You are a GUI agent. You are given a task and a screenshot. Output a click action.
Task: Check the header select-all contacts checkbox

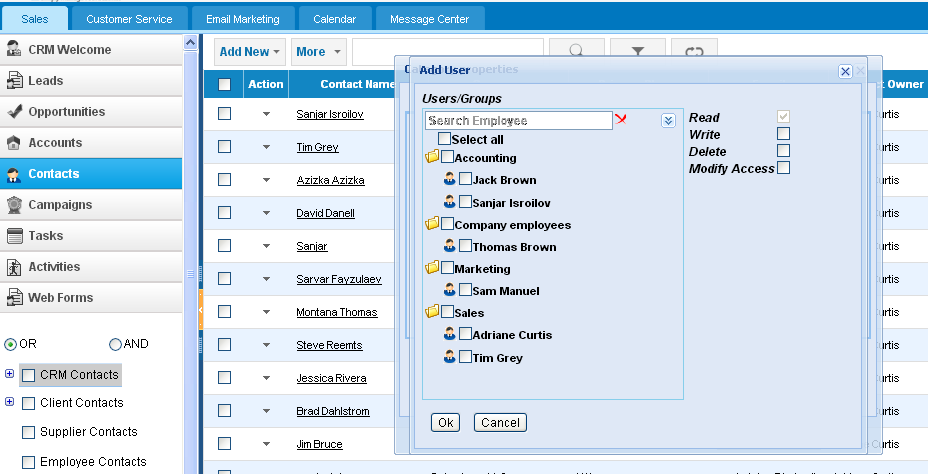pos(224,85)
